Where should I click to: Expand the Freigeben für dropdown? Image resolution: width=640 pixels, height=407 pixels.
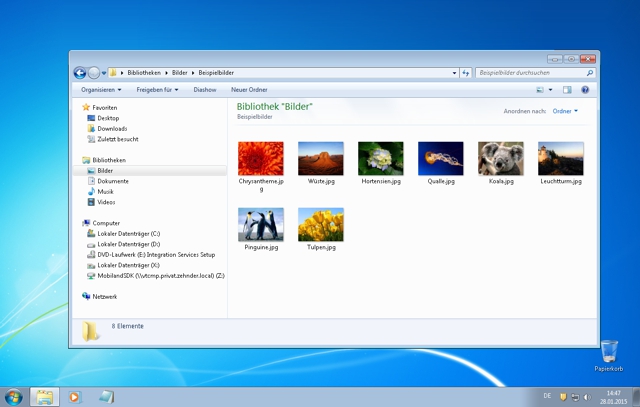pos(157,90)
